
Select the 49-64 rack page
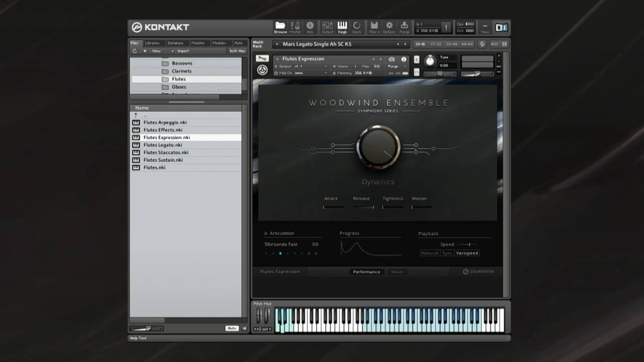(x=467, y=44)
